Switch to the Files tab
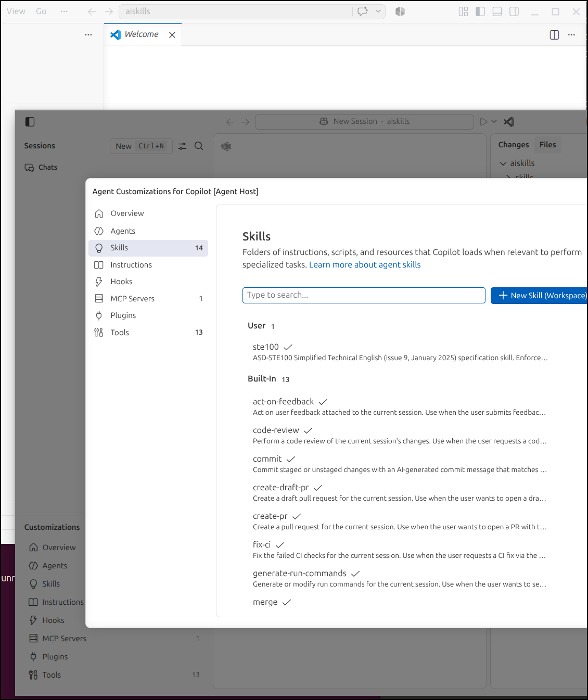Viewport: 588px width, 700px height. (x=547, y=145)
